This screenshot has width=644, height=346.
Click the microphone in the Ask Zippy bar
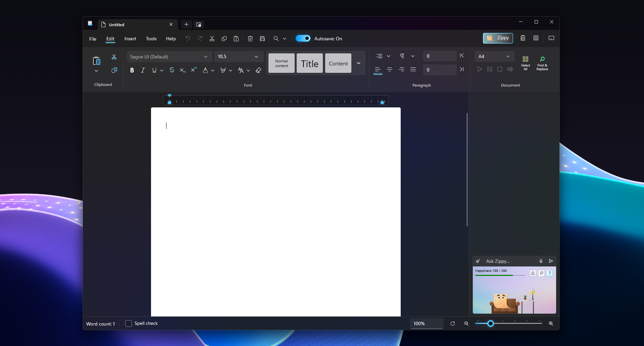point(540,261)
